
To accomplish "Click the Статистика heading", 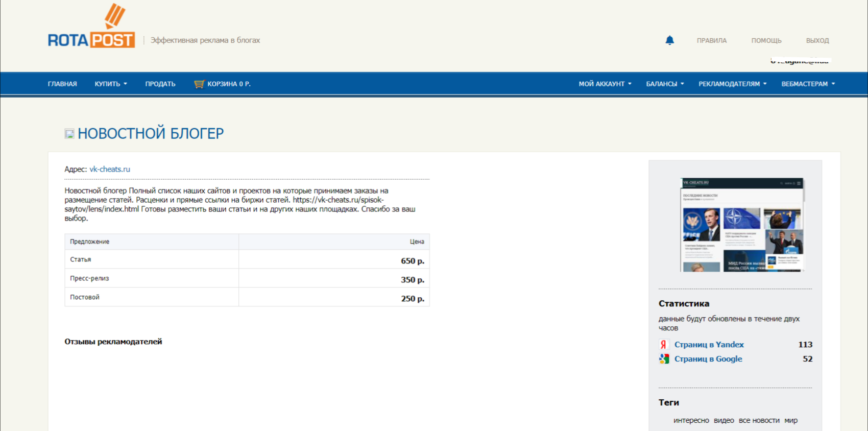I will 684,303.
